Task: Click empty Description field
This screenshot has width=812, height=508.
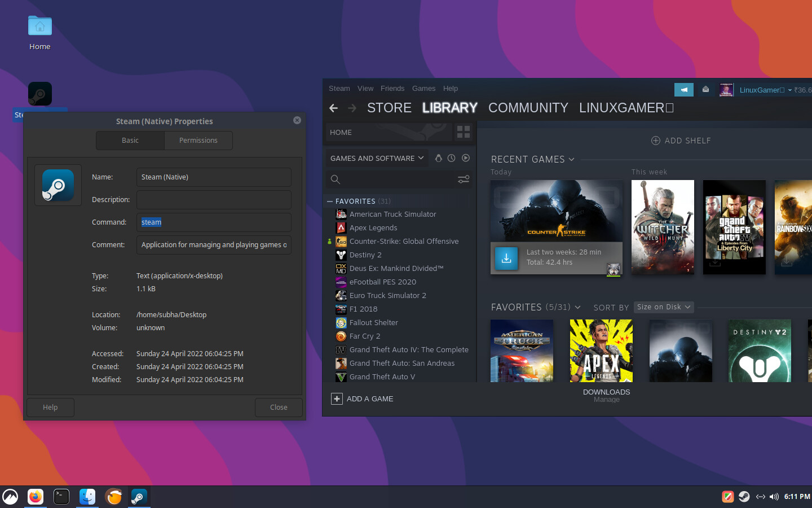Action: [x=214, y=200]
